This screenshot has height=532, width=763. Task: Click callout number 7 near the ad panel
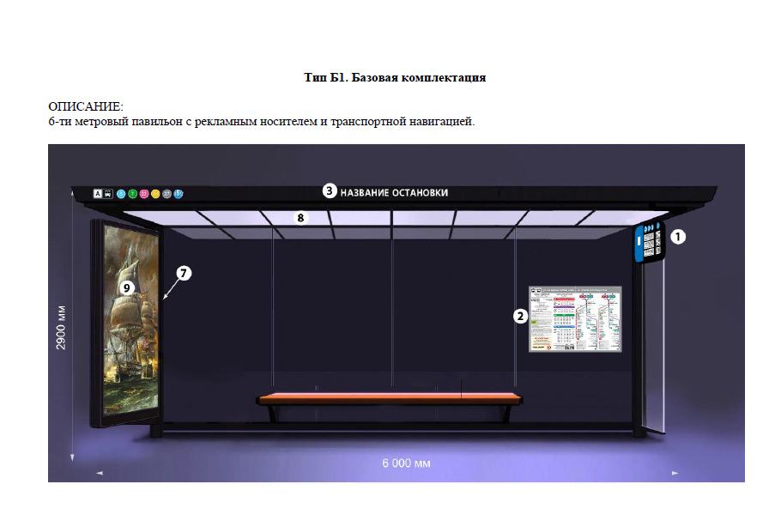pyautogui.click(x=184, y=273)
